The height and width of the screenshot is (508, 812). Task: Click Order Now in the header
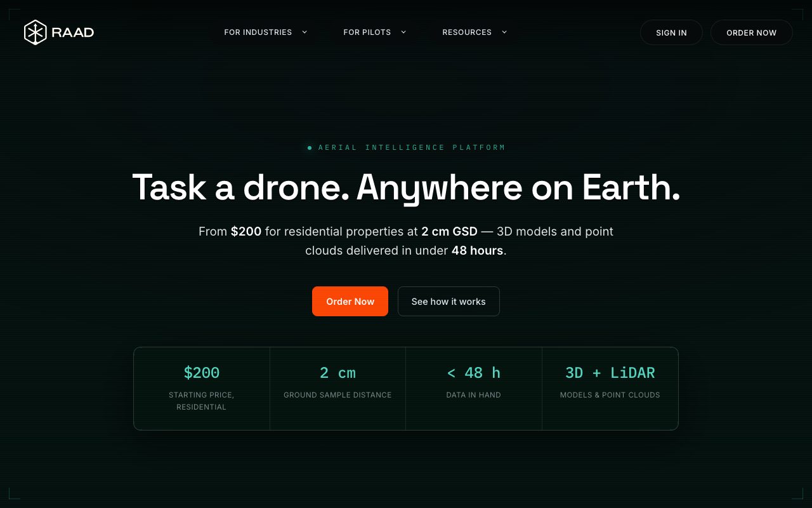[x=752, y=32]
